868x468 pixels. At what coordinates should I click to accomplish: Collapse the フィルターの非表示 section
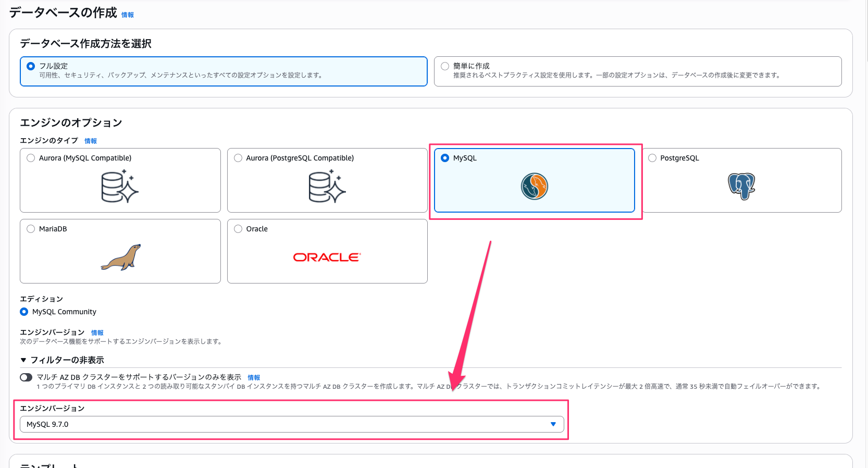coord(62,360)
